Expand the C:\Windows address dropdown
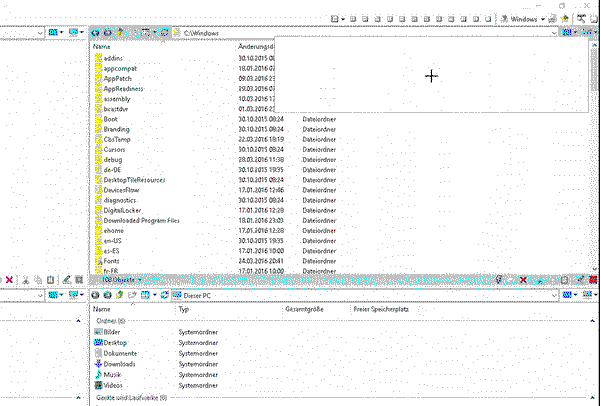The height and width of the screenshot is (406, 600). pos(553,33)
